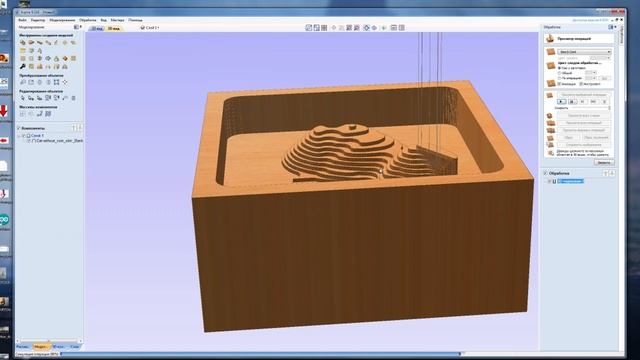The height and width of the screenshot is (360, 640).
Task: Select the Как у заготовки radio option
Action: [559, 68]
